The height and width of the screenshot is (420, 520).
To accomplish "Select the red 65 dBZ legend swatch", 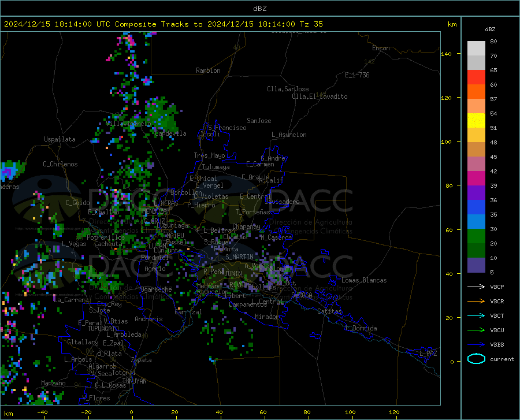I will coord(476,77).
